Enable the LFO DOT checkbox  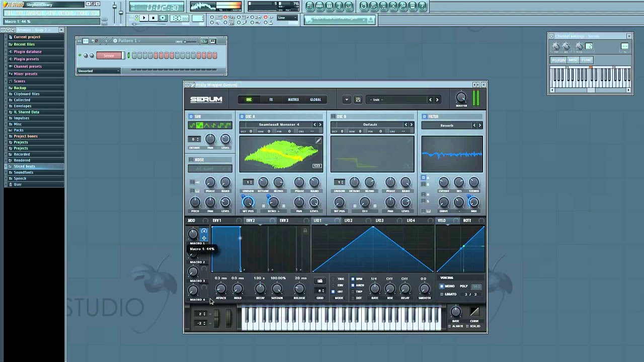pyautogui.click(x=353, y=298)
